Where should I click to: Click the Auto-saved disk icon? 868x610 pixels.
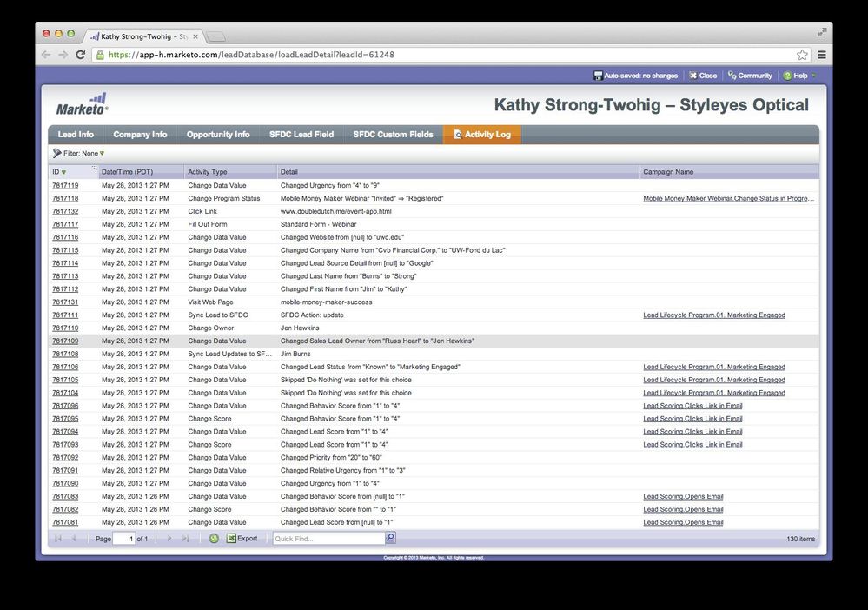(x=597, y=76)
